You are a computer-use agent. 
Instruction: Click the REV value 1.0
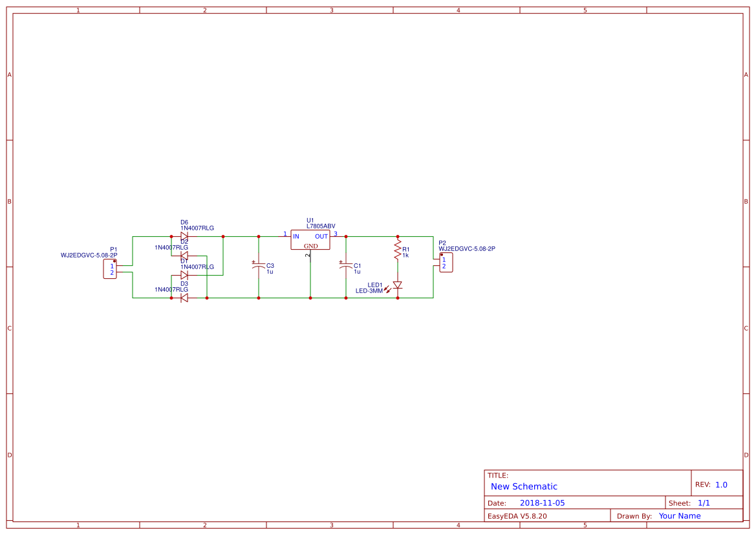pyautogui.click(x=721, y=485)
